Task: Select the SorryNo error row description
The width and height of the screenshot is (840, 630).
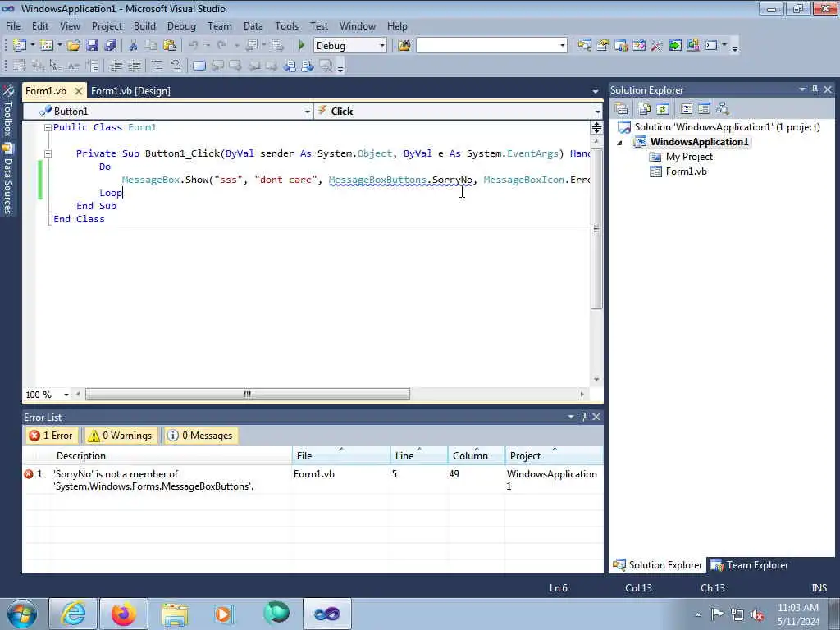Action: (153, 480)
